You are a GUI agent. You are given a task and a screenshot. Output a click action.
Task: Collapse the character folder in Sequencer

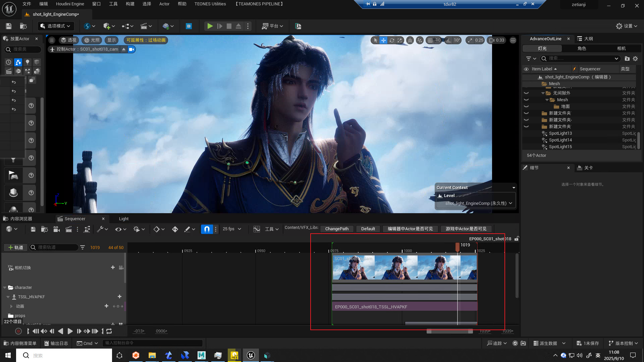tap(5, 288)
